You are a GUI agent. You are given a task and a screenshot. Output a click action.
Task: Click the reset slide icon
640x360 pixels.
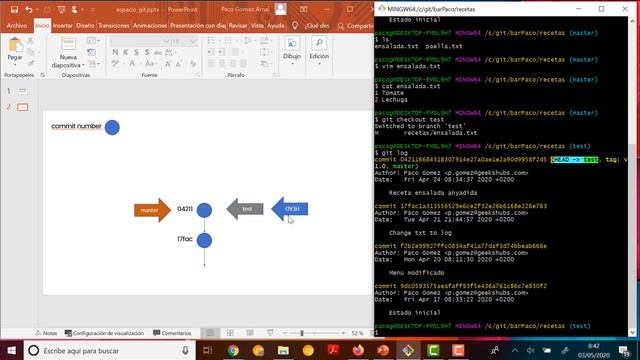[x=92, y=52]
